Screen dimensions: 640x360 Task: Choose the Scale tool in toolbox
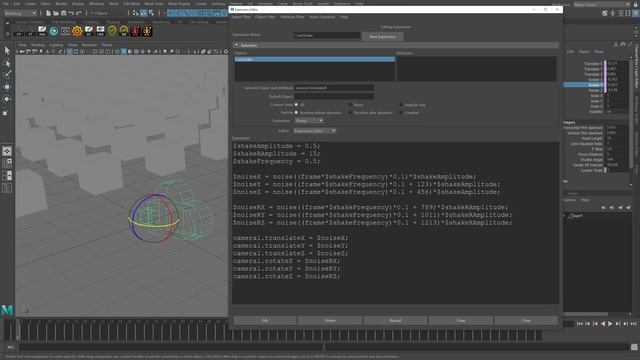(6, 113)
